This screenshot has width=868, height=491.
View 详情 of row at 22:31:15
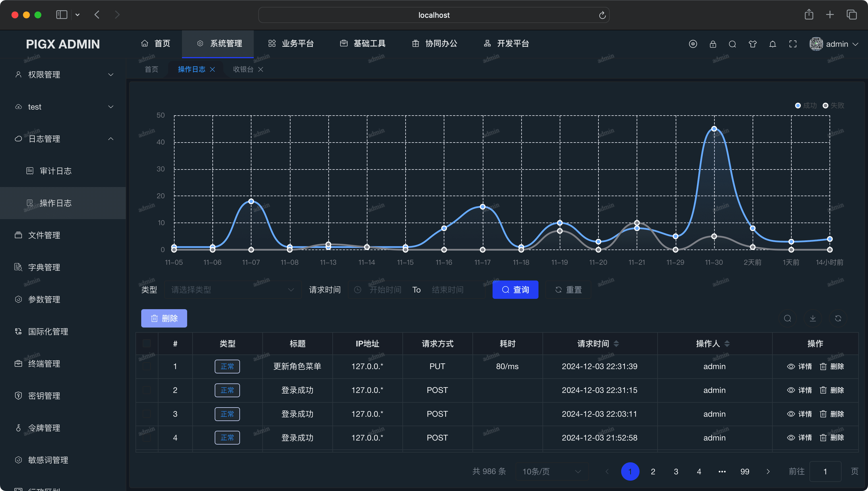(x=799, y=390)
